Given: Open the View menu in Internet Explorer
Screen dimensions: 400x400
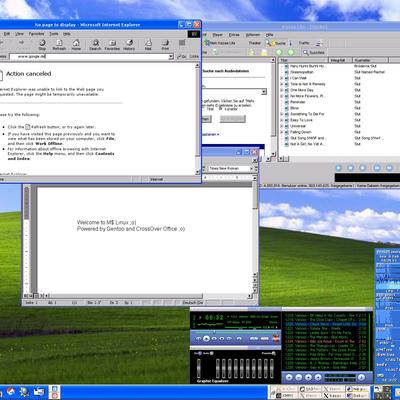Looking at the screenshot, I should tap(20, 34).
